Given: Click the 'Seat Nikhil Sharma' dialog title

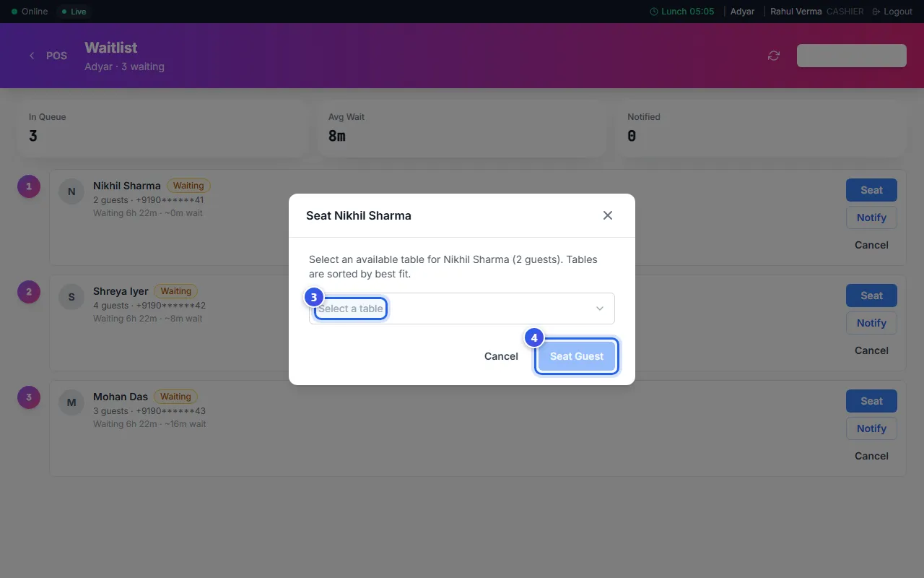Looking at the screenshot, I should (x=359, y=215).
